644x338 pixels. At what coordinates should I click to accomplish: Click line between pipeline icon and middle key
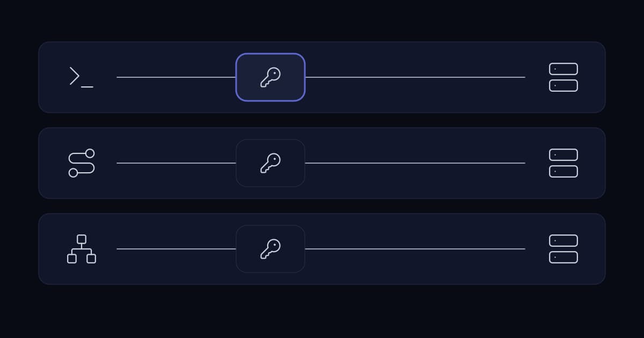[x=176, y=163]
